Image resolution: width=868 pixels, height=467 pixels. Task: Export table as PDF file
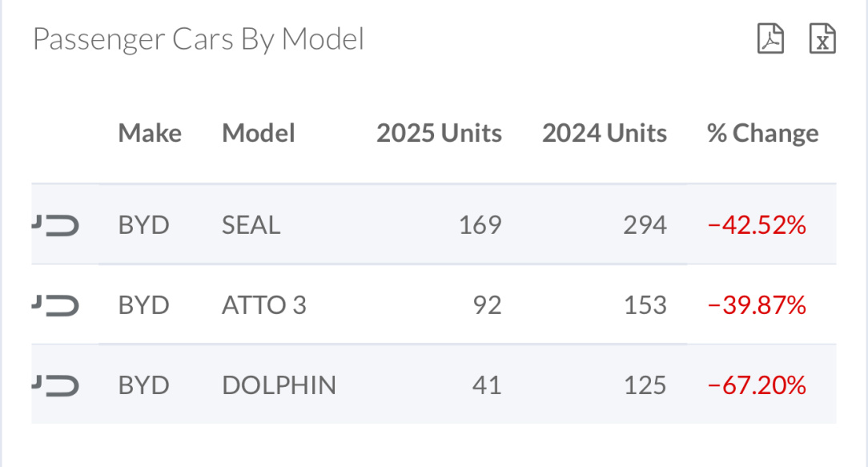[x=770, y=38]
